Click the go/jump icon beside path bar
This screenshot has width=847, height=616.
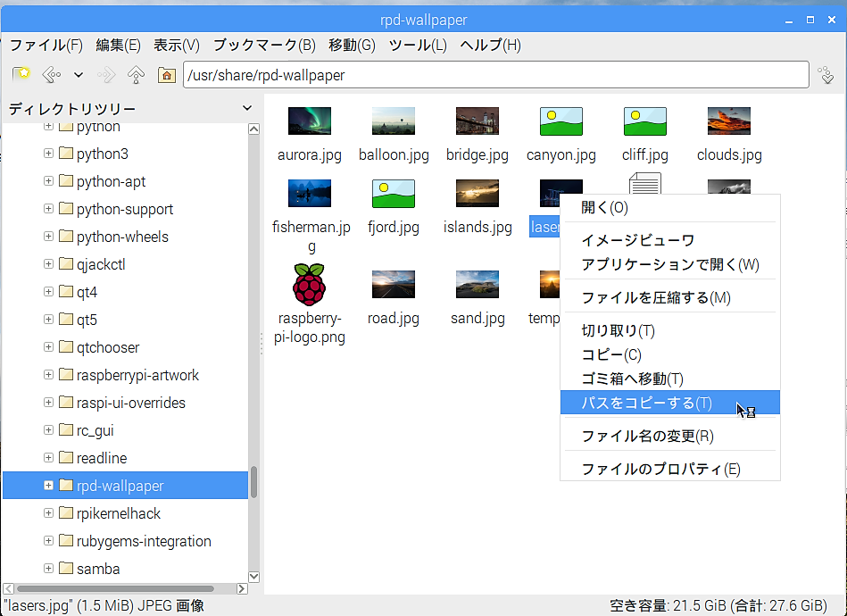(x=826, y=75)
